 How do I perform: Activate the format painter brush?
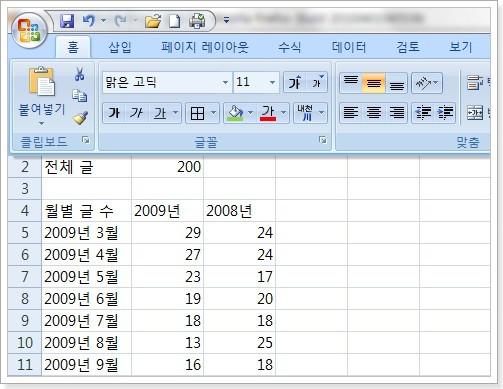tap(80, 118)
